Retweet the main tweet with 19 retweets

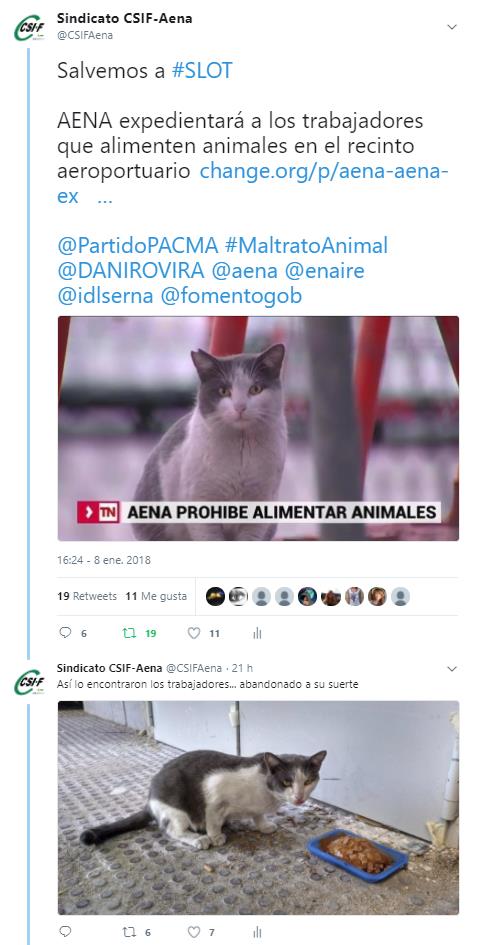[x=129, y=633]
